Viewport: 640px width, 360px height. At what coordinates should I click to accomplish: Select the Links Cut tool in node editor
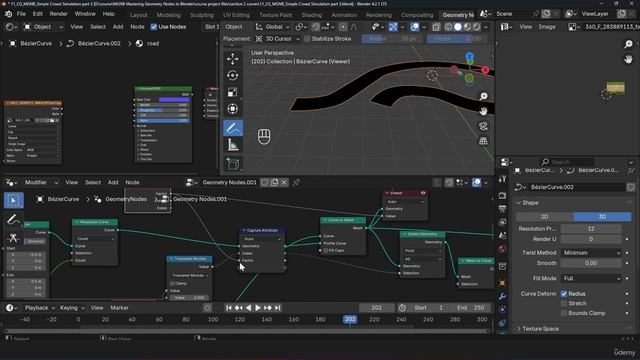pyautogui.click(x=13, y=238)
